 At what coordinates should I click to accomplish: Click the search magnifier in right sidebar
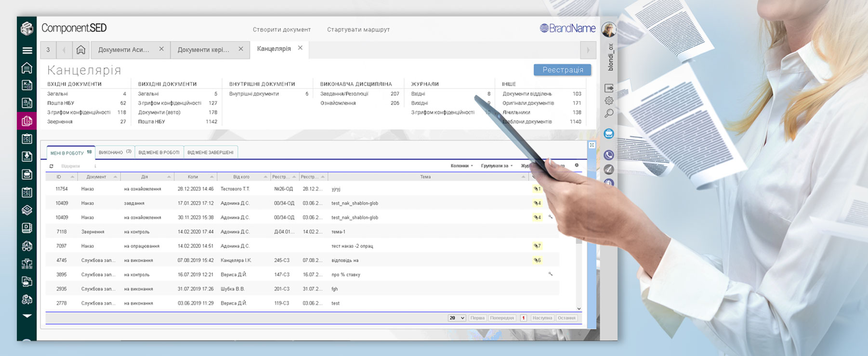609,114
